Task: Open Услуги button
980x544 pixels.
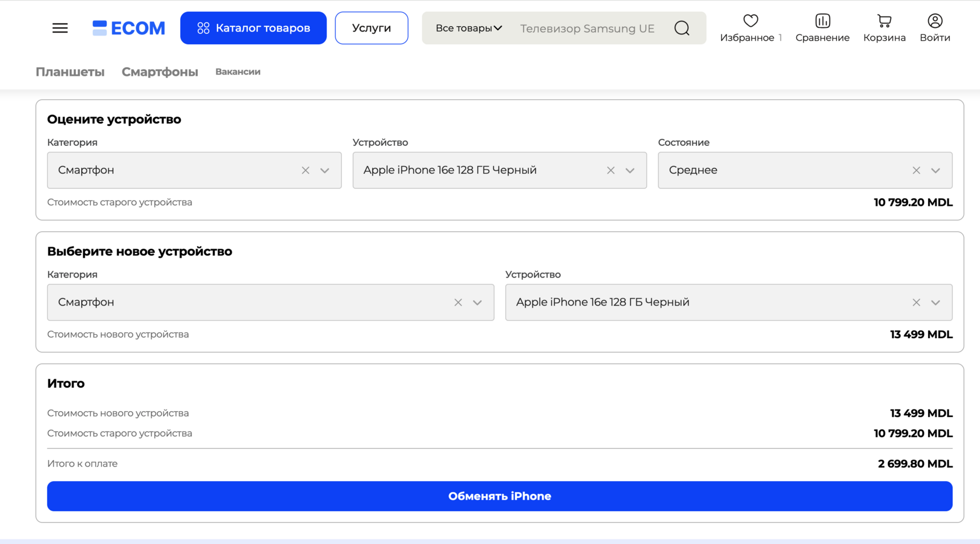Action: click(x=372, y=28)
